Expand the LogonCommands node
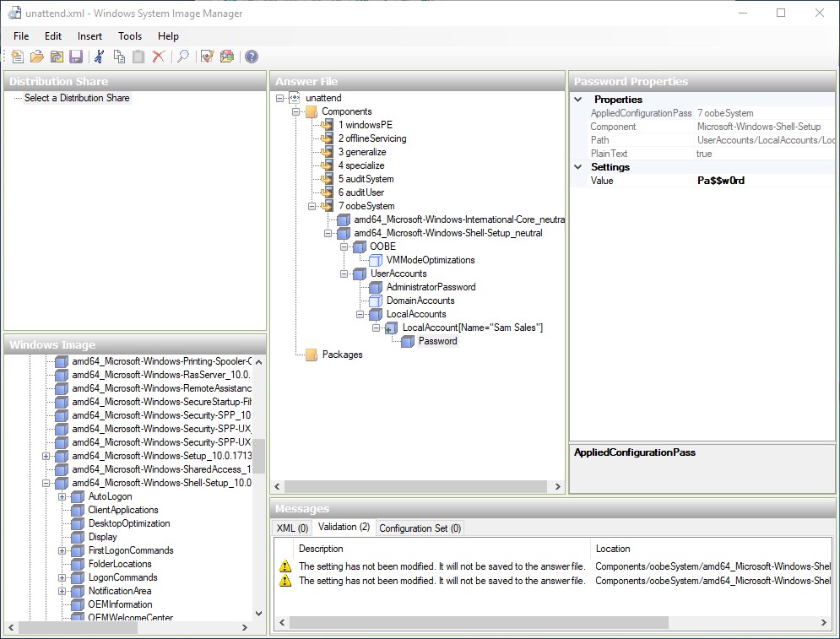This screenshot has width=840, height=639. point(62,577)
